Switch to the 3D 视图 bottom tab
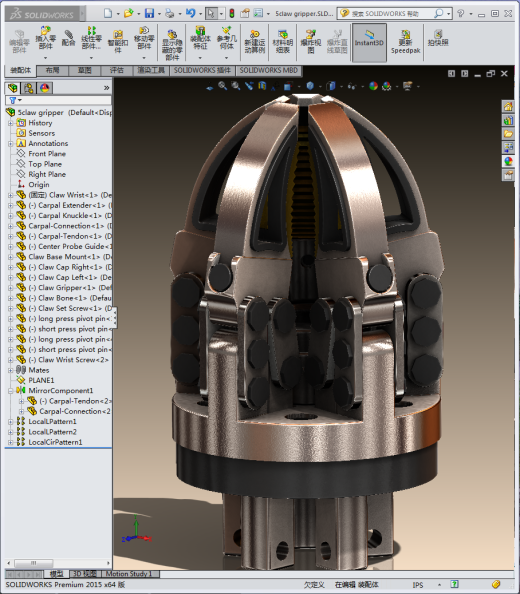This screenshot has width=520, height=594. coord(84,574)
